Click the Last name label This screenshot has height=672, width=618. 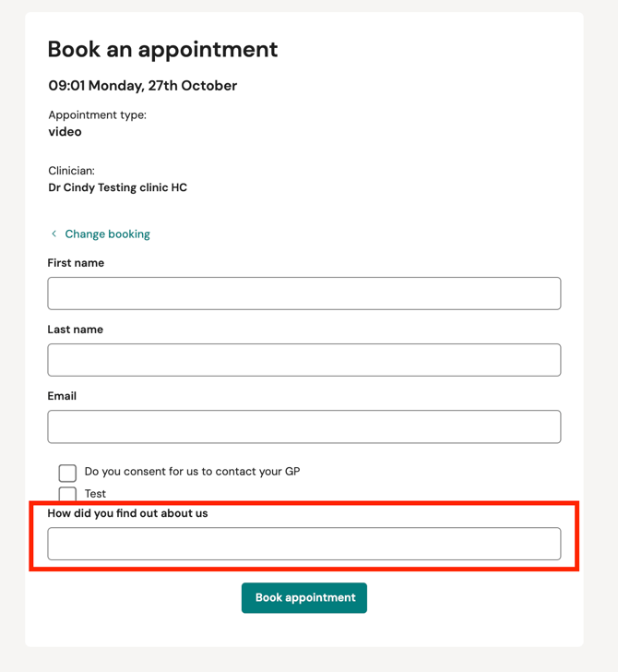pos(75,330)
